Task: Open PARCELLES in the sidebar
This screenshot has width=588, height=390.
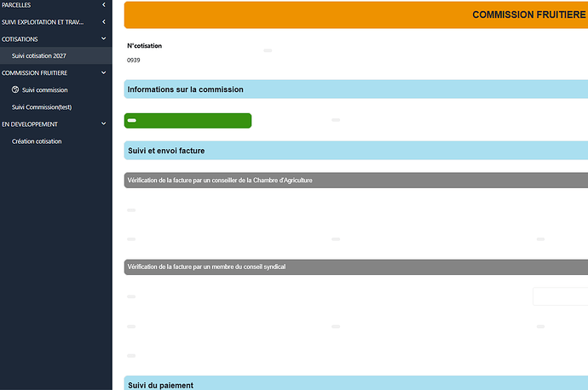Action: (16, 5)
